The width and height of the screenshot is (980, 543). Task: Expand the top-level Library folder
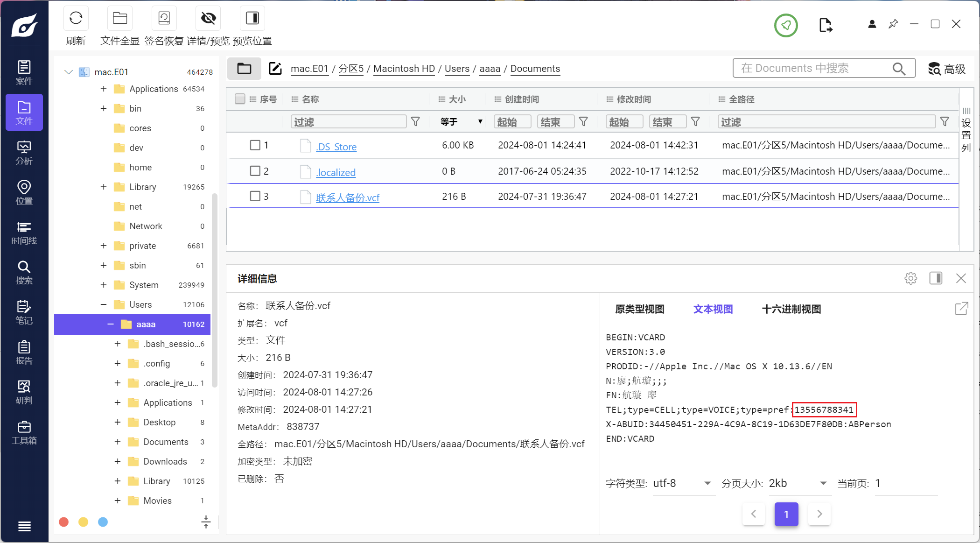coord(104,187)
